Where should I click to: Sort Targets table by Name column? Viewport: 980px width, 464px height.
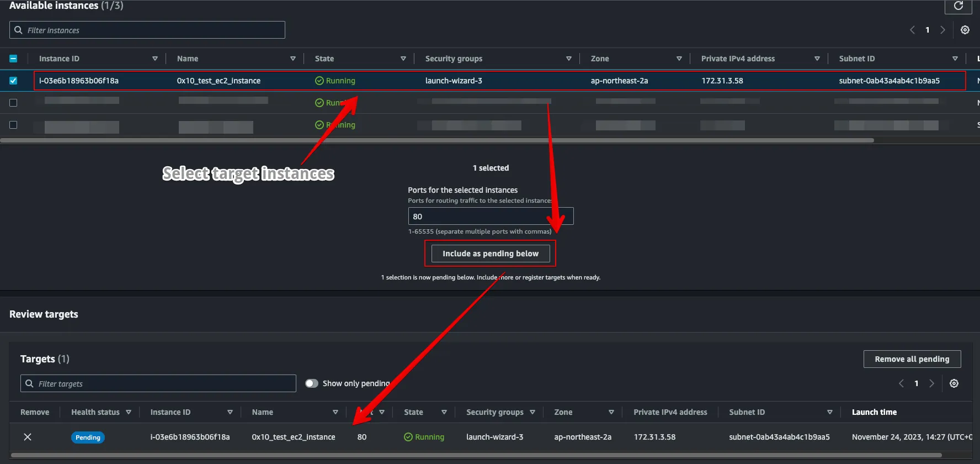[x=335, y=412]
